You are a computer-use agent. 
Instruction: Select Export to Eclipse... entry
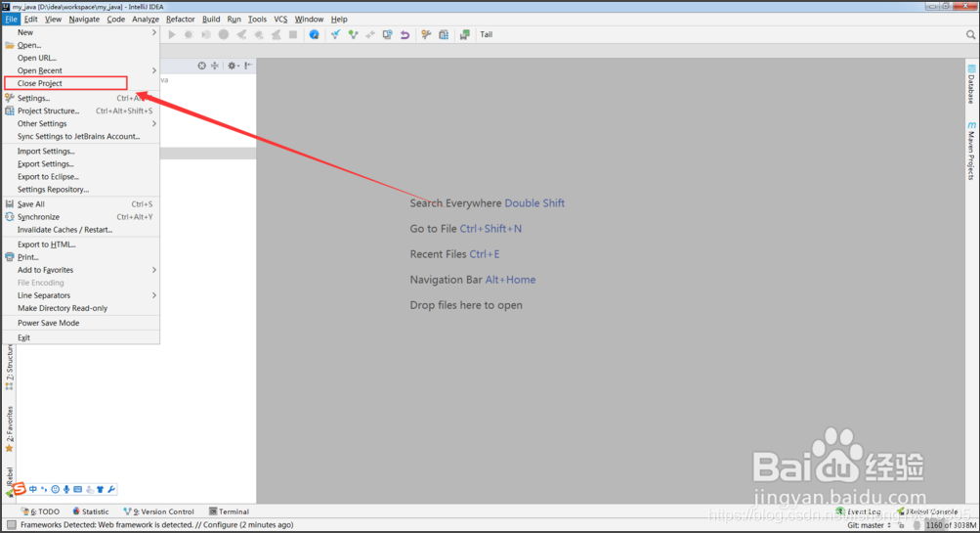point(81,176)
